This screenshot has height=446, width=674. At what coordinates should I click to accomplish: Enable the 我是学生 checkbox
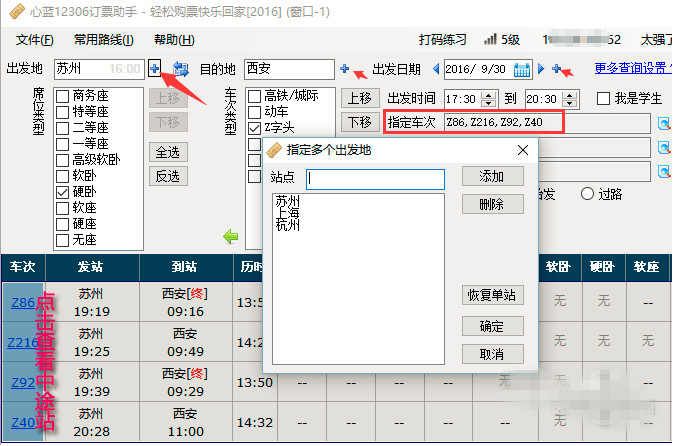(603, 99)
